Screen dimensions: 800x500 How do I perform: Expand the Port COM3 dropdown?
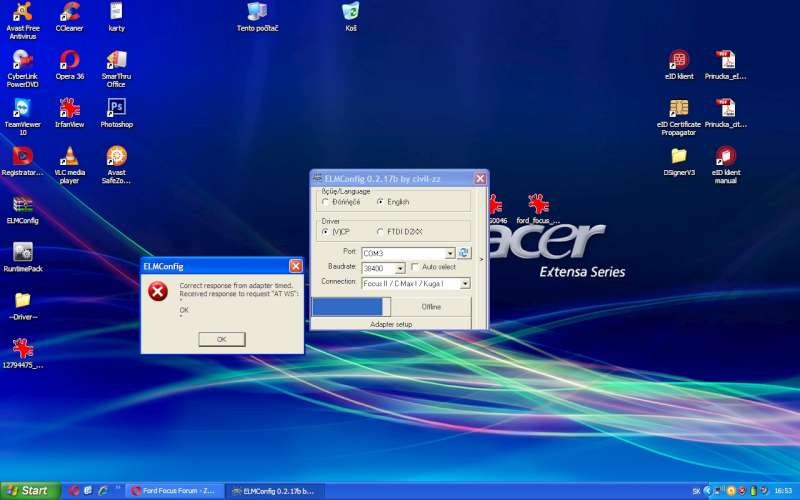(x=450, y=253)
